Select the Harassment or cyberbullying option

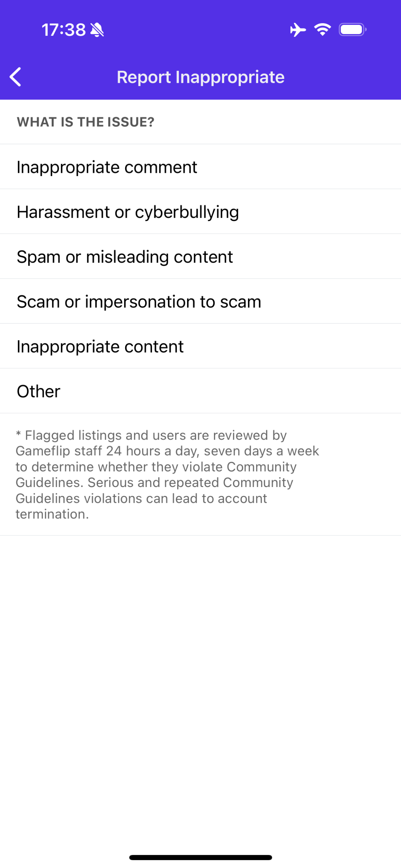point(127,212)
